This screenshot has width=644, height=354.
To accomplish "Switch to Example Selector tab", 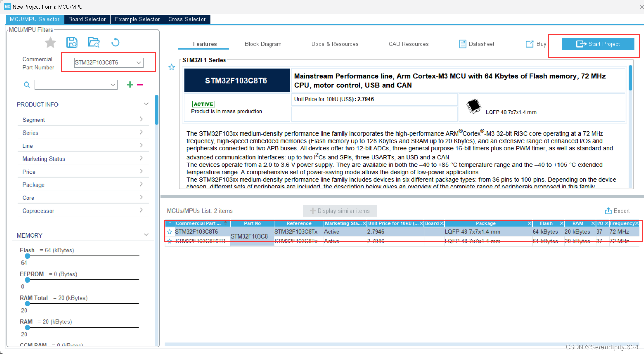I will (x=137, y=19).
